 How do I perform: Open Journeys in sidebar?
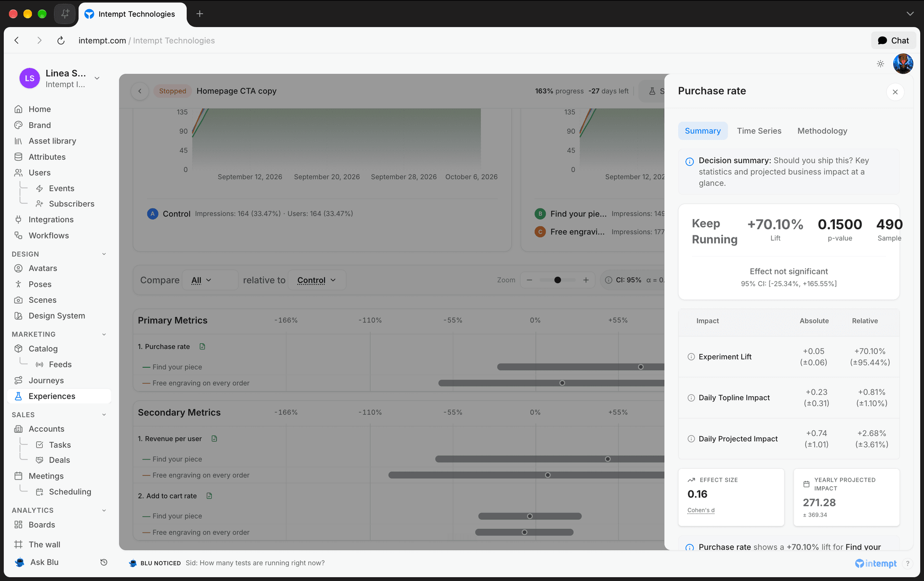tap(46, 380)
